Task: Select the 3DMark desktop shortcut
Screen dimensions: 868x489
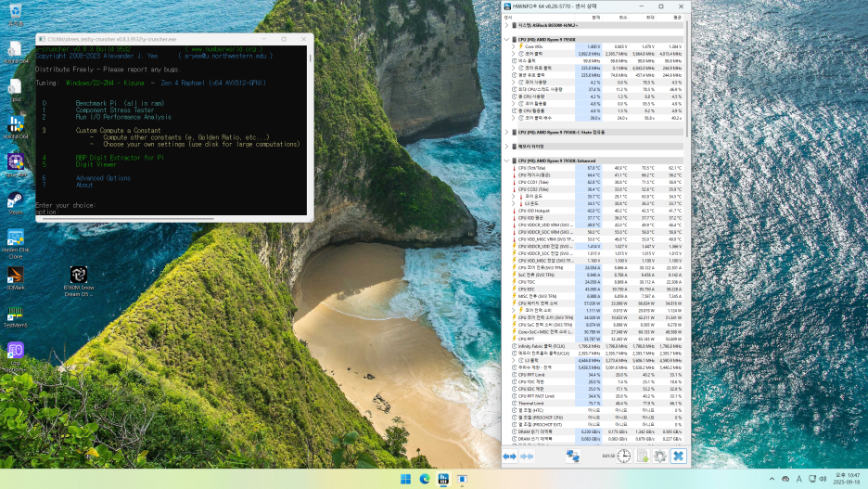Action: point(16,278)
